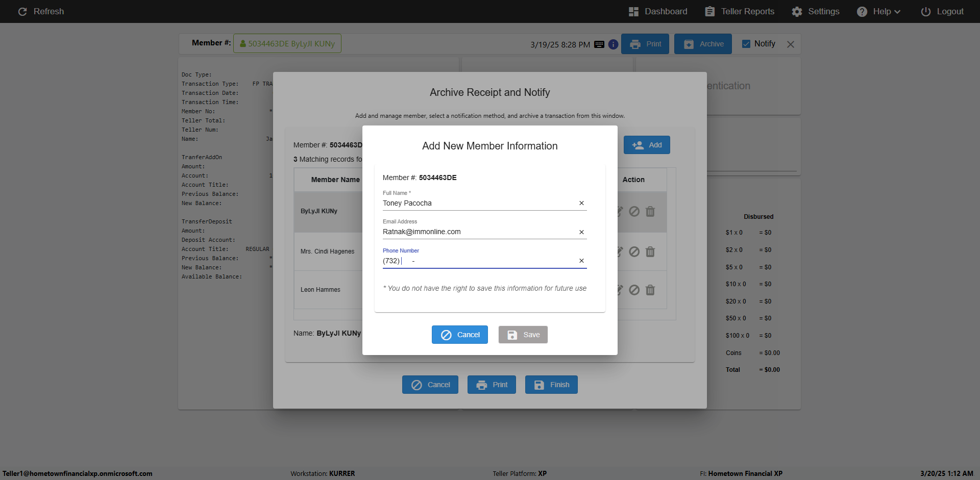Select the member chip 5034463DE ByLyJI KUNy
980x480 pixels.
coord(287,43)
